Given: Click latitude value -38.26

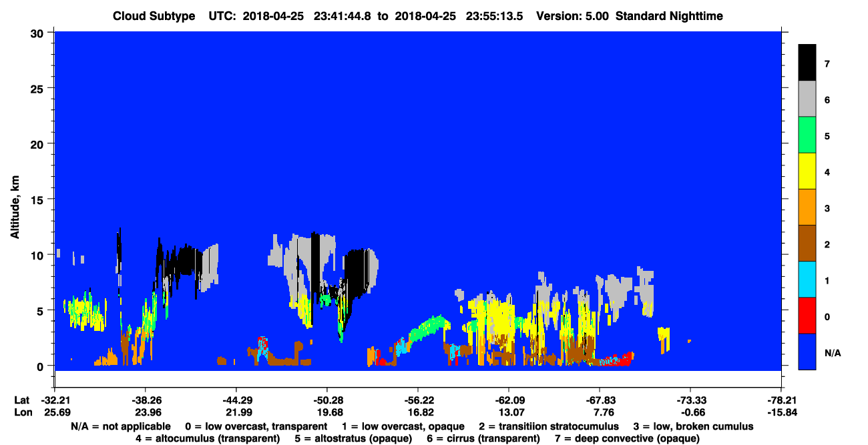Looking at the screenshot, I should [x=145, y=400].
